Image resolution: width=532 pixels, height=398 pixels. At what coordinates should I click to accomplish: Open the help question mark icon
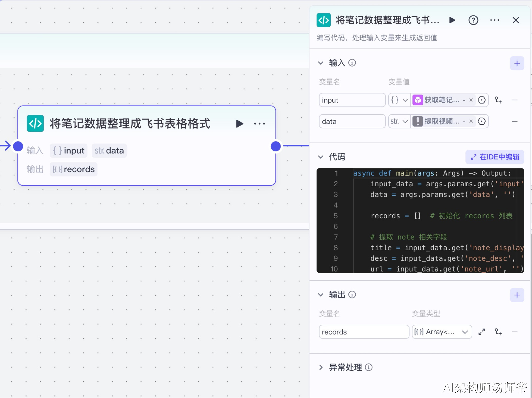(473, 20)
